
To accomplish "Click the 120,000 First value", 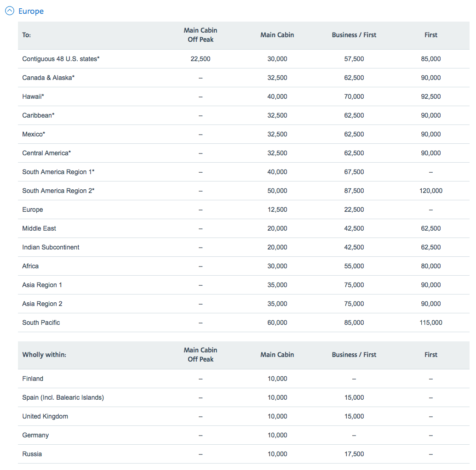I will tap(431, 190).
